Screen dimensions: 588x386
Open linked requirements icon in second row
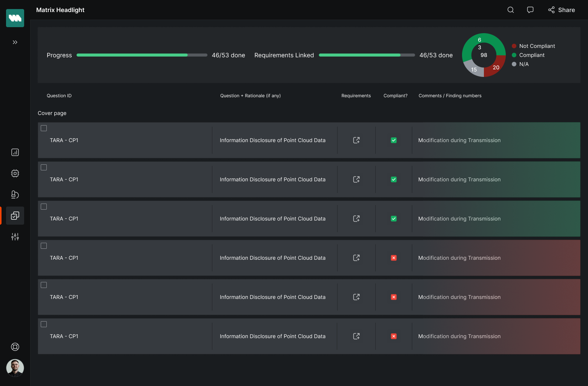tap(356, 179)
